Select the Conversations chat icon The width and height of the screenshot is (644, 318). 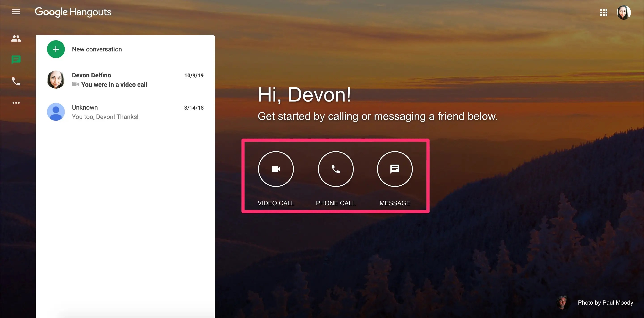coord(16,59)
